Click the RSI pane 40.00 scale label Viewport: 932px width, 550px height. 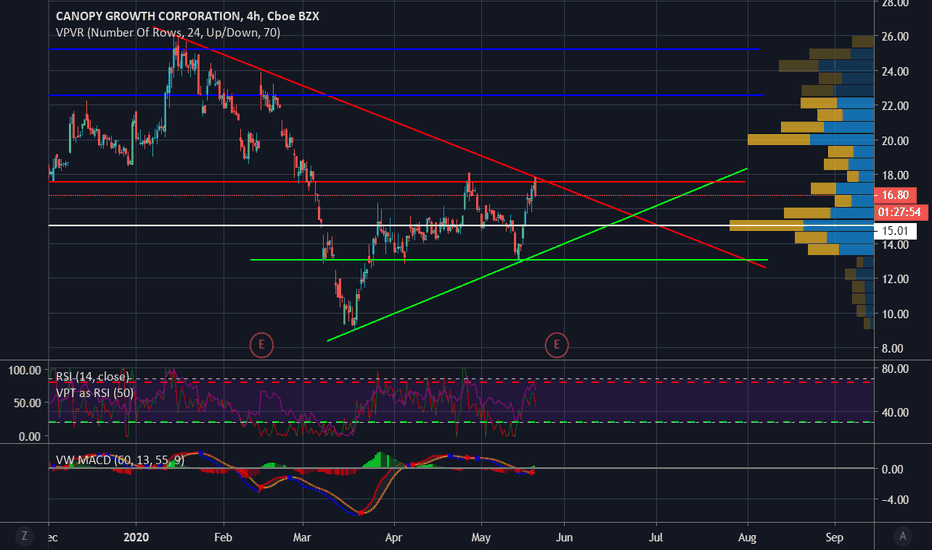click(895, 412)
